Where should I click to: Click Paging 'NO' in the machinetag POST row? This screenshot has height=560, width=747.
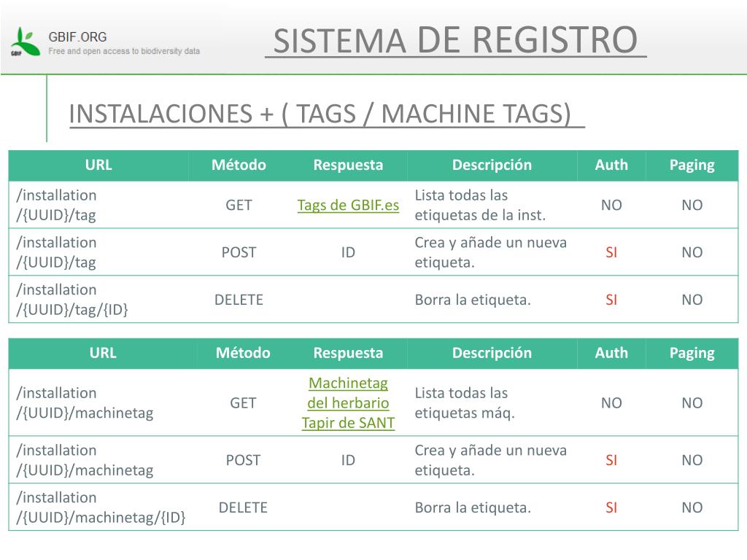692,460
